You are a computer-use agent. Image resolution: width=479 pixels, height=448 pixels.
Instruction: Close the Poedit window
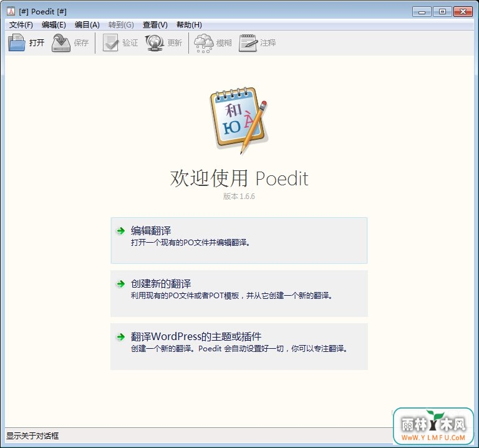(x=463, y=12)
